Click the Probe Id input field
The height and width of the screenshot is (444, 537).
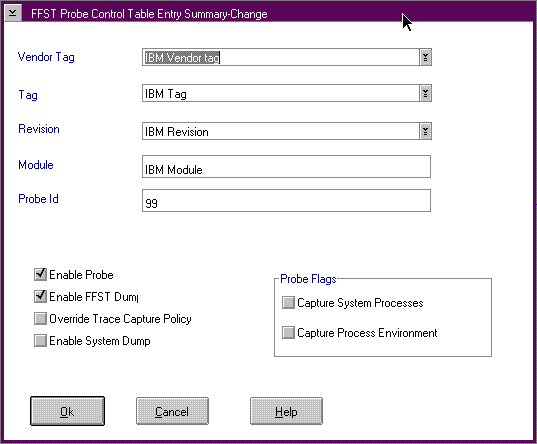tap(286, 200)
